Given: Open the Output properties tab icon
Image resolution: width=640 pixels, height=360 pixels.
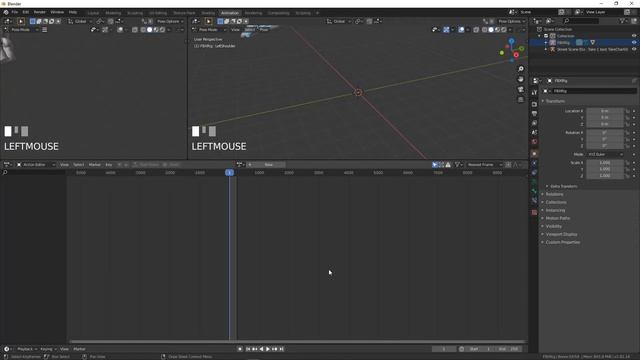Looking at the screenshot, I should click(x=534, y=114).
